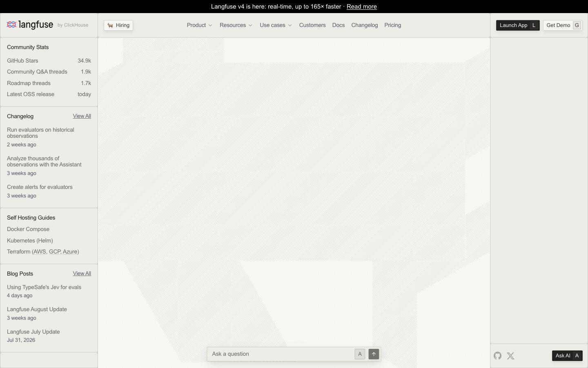Expand the Resources dropdown chevron
588x368 pixels.
(x=250, y=25)
